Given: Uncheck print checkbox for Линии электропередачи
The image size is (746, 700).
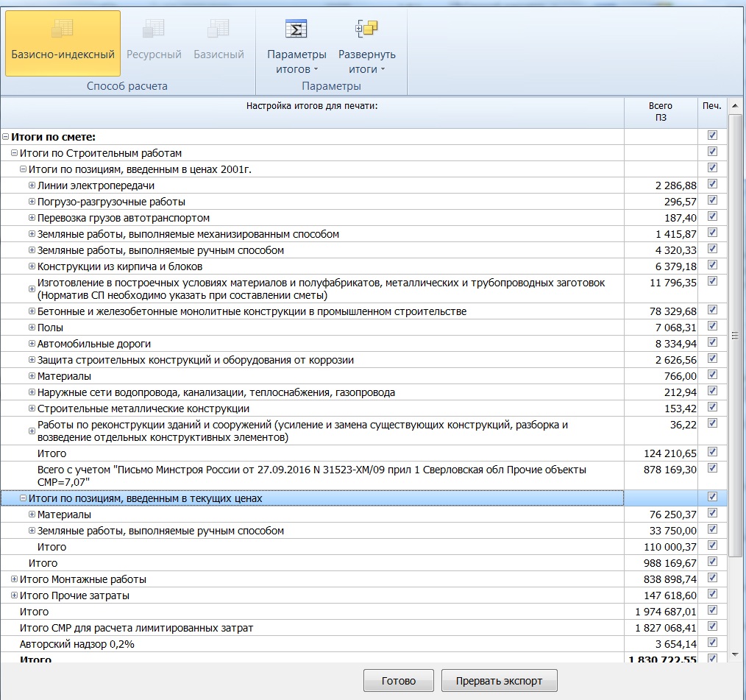Looking at the screenshot, I should [x=711, y=185].
